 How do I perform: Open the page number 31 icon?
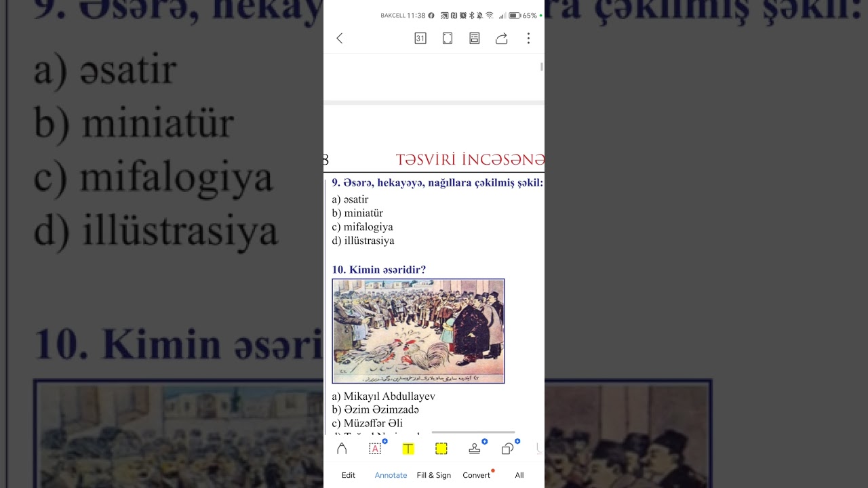click(x=420, y=39)
